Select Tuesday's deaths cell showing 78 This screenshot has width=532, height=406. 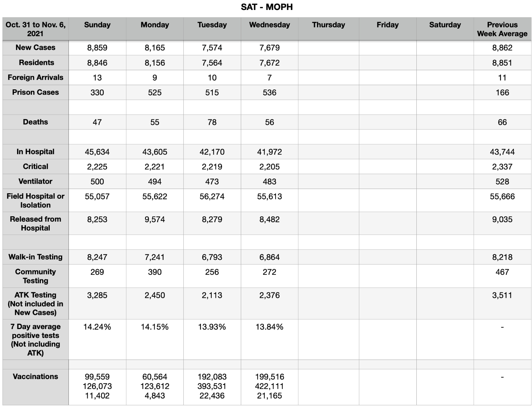click(212, 122)
